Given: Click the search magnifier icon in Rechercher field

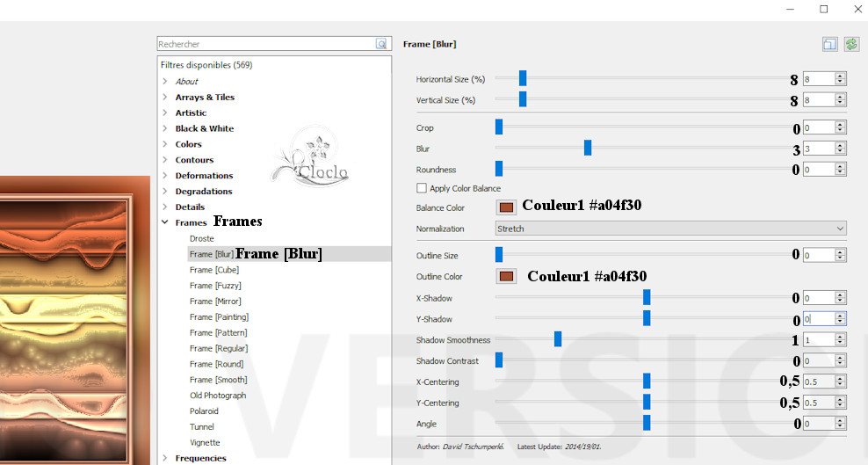Looking at the screenshot, I should (x=381, y=44).
